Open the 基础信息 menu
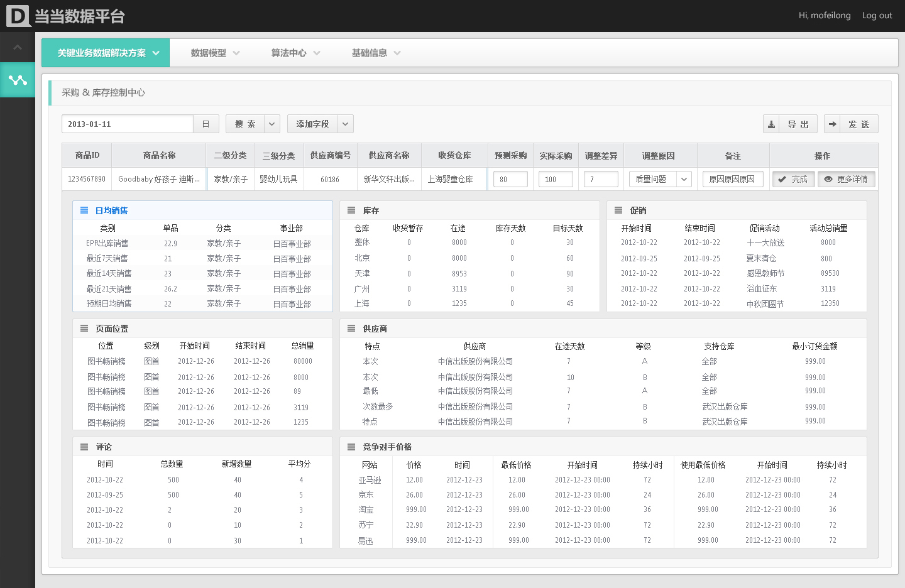This screenshot has height=588, width=905. (x=376, y=53)
